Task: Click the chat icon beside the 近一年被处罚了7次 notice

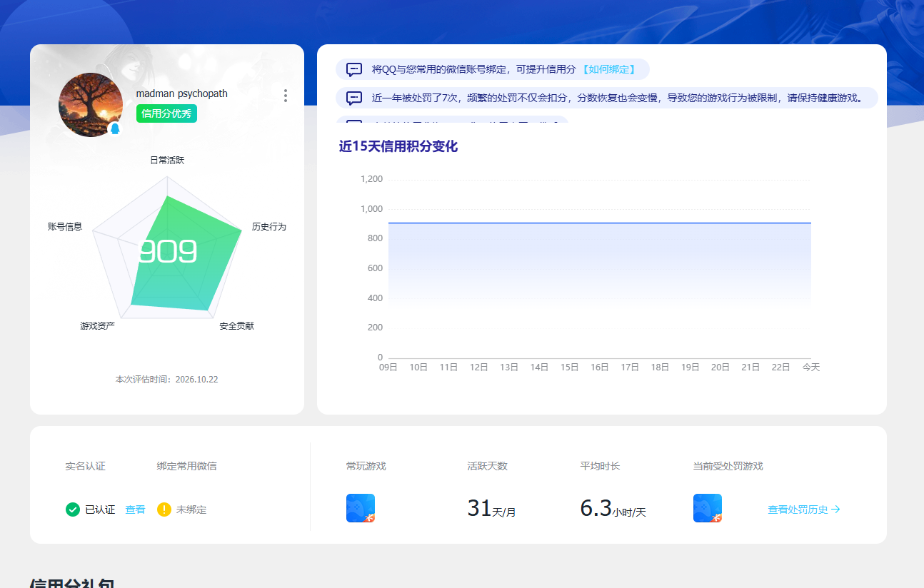Action: (354, 98)
